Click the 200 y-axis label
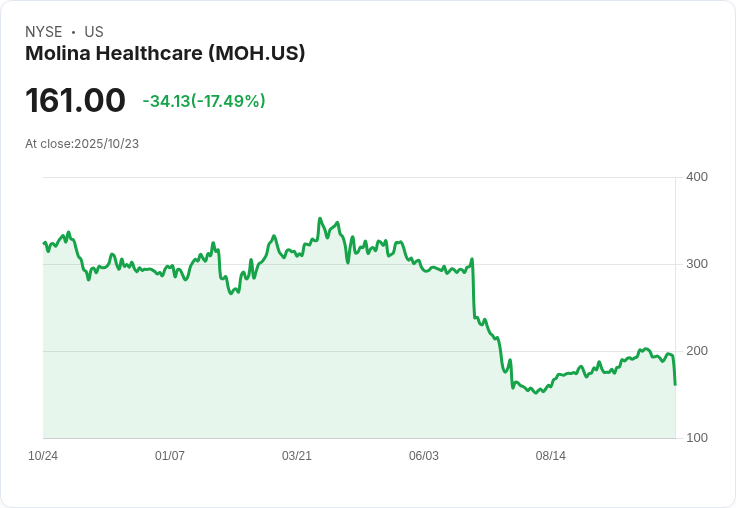This screenshot has width=736, height=508. [x=697, y=351]
